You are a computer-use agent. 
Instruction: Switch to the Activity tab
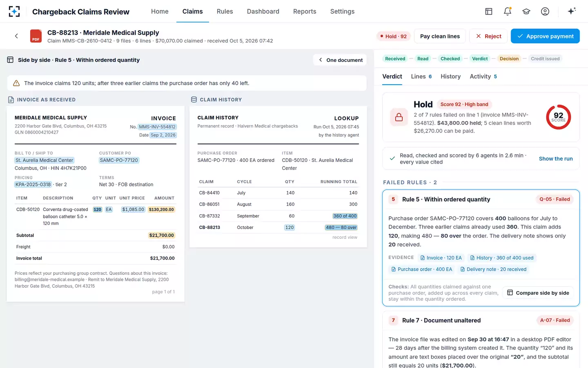pos(483,76)
